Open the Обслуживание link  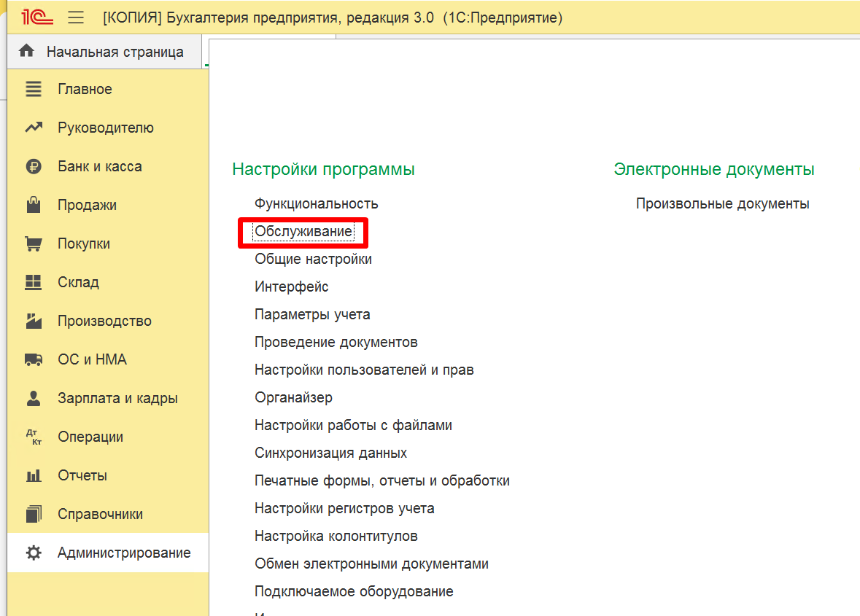point(303,232)
